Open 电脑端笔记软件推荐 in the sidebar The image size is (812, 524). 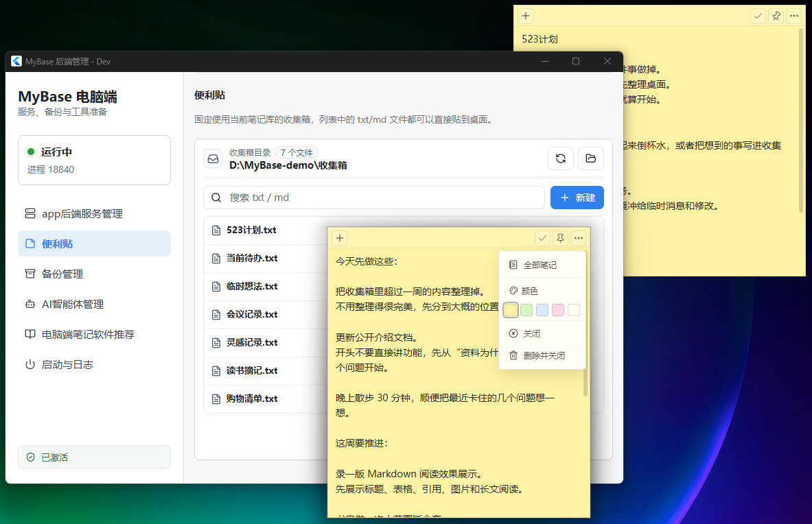pos(94,334)
